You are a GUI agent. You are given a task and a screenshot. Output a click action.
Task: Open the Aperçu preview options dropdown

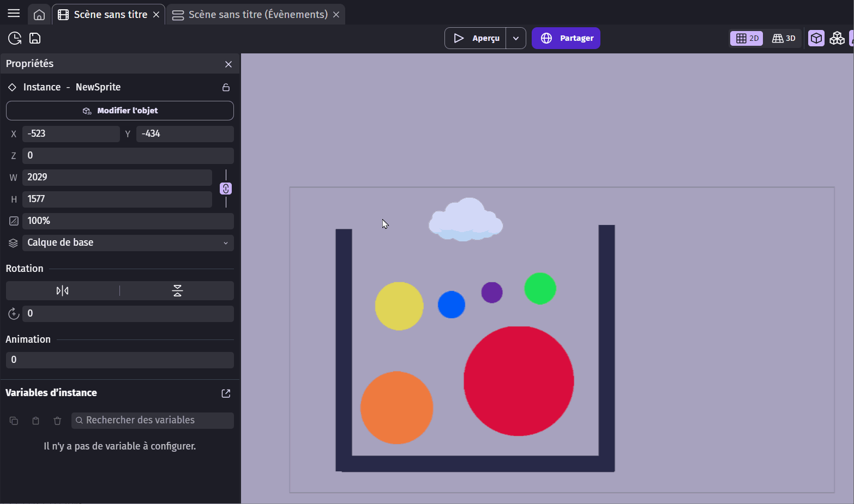coord(516,38)
